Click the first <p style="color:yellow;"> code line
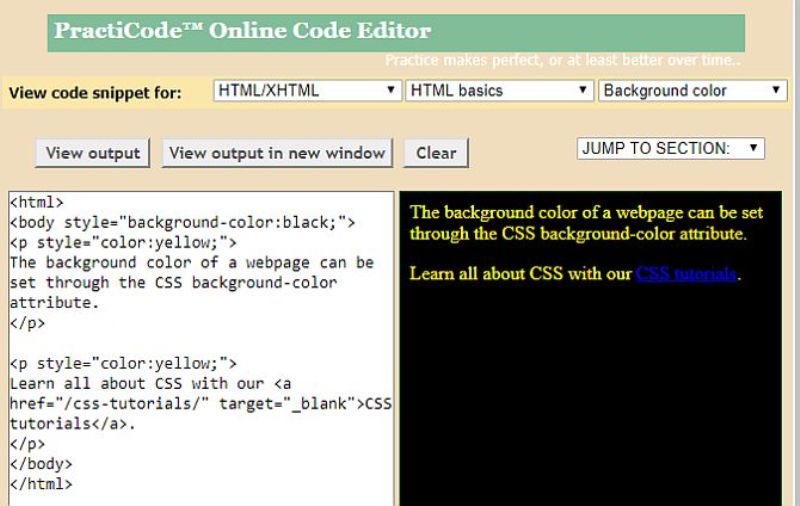 (x=123, y=243)
